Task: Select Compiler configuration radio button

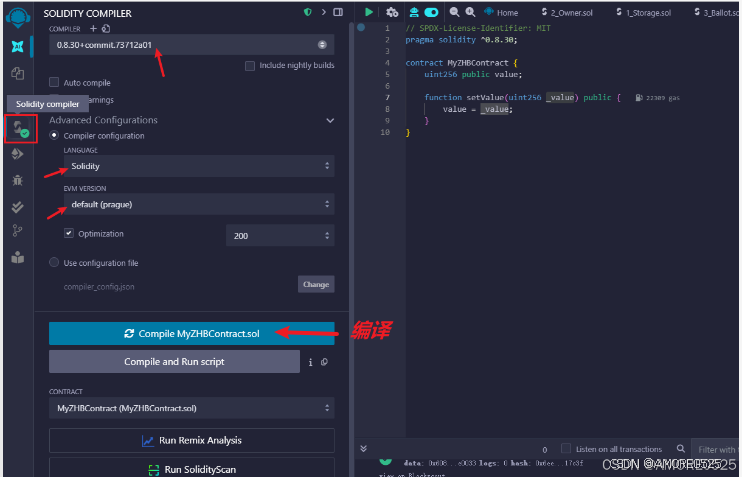Action: click(x=54, y=135)
